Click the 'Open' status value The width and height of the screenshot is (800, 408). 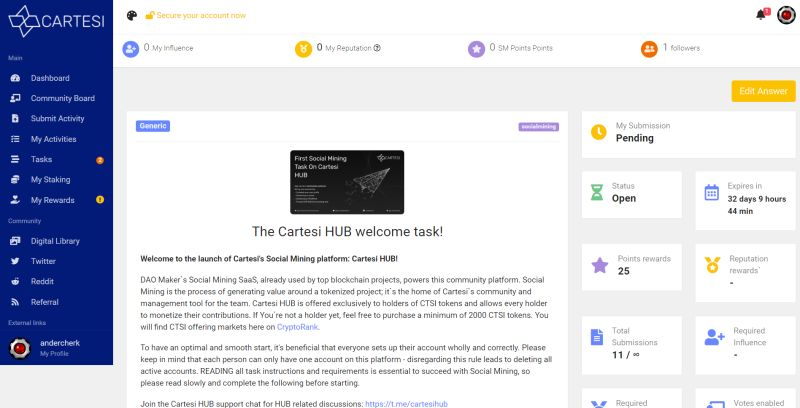coord(624,198)
